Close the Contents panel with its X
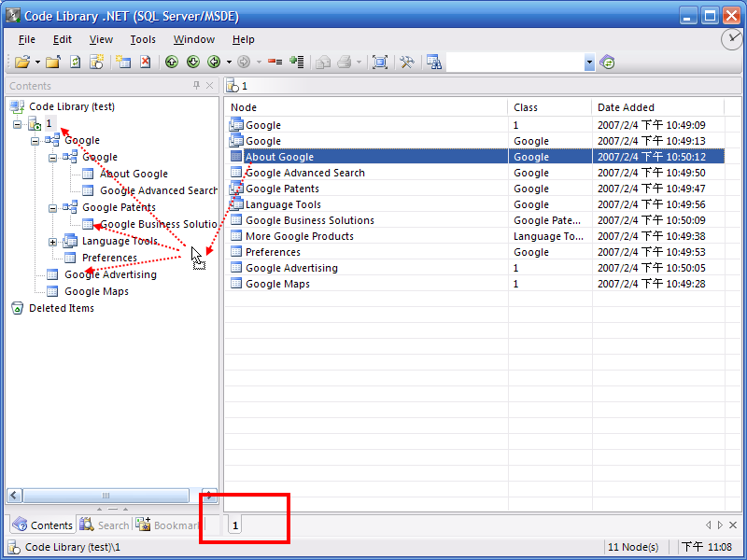This screenshot has width=747, height=560. [x=209, y=86]
